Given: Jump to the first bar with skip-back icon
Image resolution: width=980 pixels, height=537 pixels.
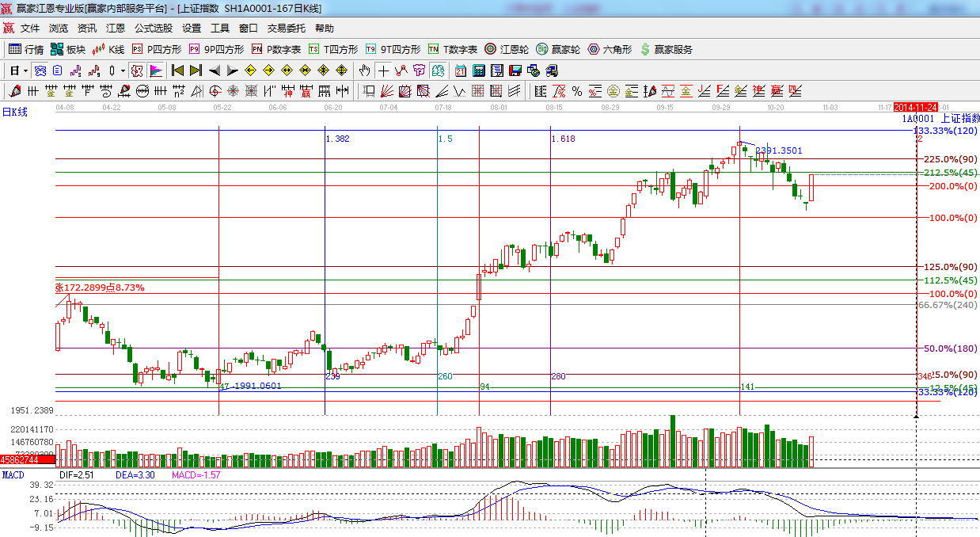Looking at the screenshot, I should 178,70.
